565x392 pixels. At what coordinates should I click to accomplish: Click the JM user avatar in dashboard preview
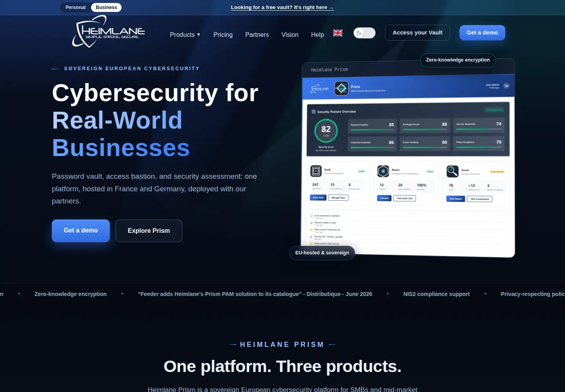click(506, 86)
